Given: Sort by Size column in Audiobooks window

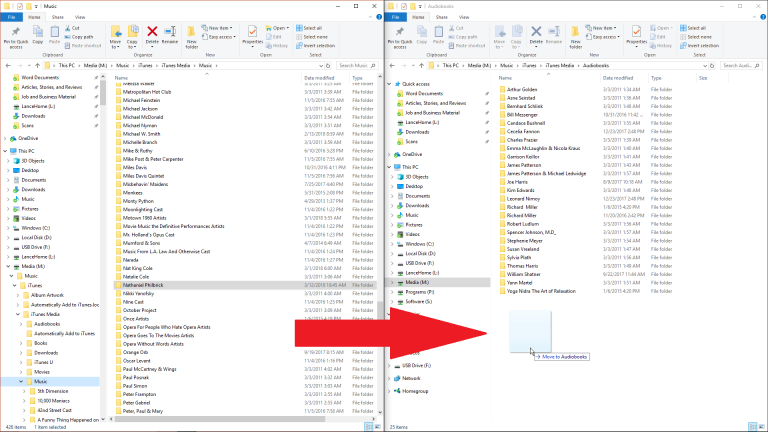Looking at the screenshot, I should [x=713, y=78].
